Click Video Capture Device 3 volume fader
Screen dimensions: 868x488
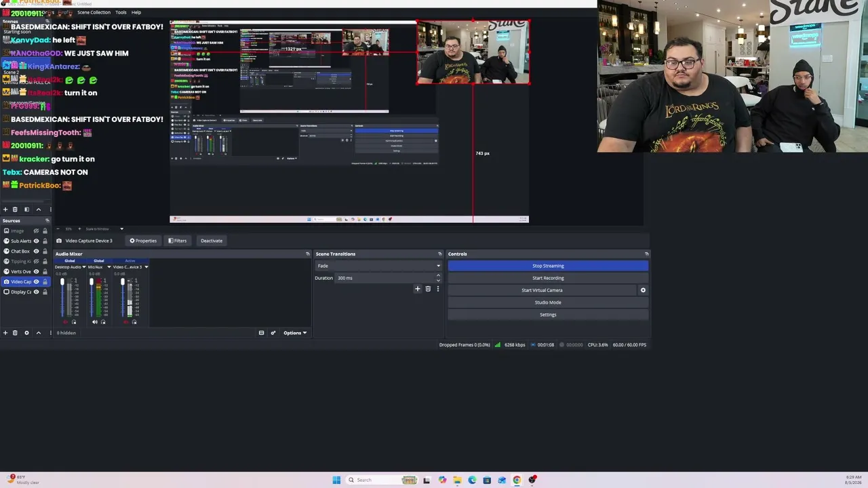pos(122,282)
